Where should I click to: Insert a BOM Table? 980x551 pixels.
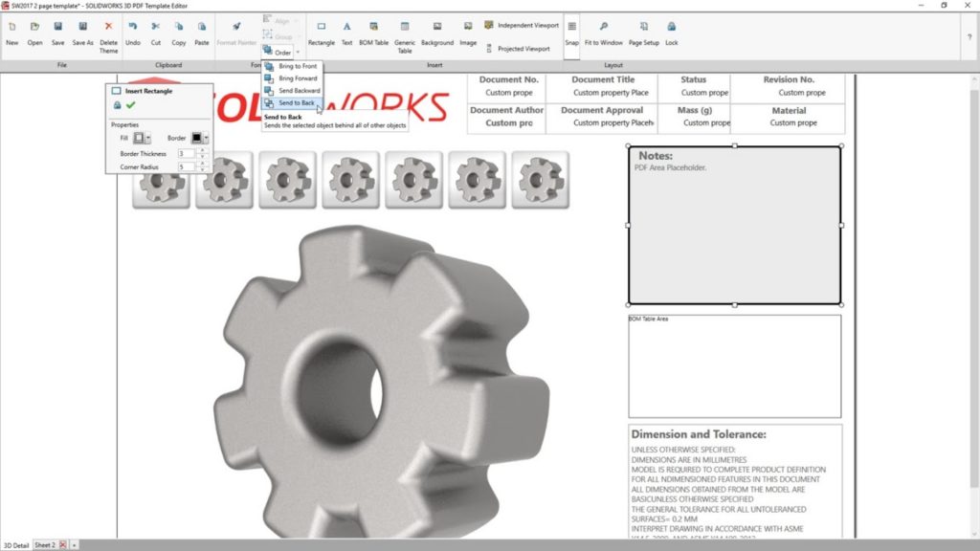coord(374,33)
